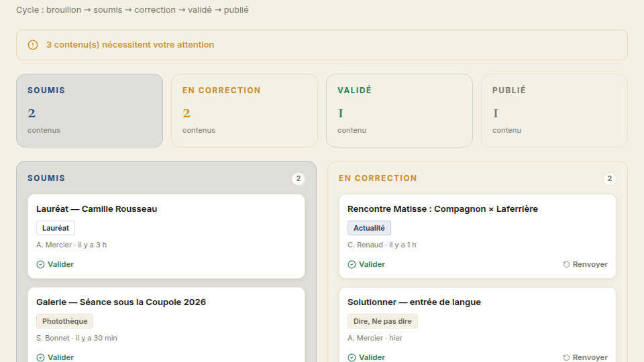Screen dimensions: 644x362
Task: Select the Validé summary card
Action: (x=399, y=111)
